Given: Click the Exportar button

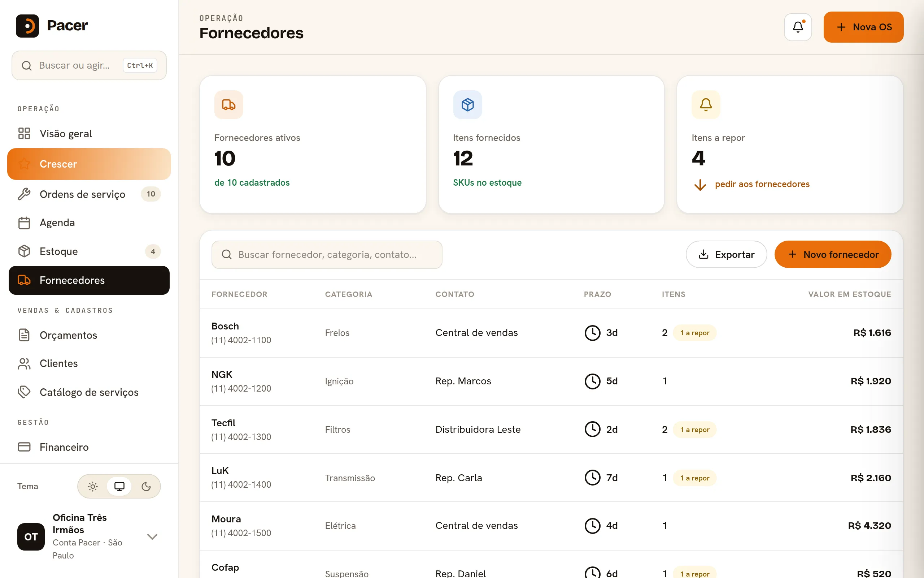Looking at the screenshot, I should coord(726,254).
